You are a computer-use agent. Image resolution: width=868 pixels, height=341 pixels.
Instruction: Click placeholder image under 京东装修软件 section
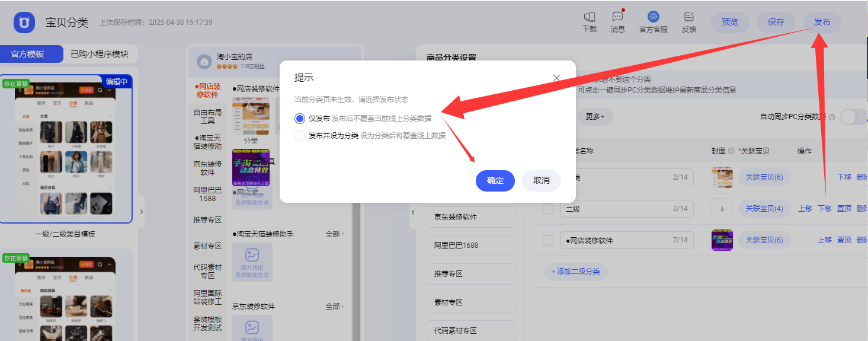(252, 328)
